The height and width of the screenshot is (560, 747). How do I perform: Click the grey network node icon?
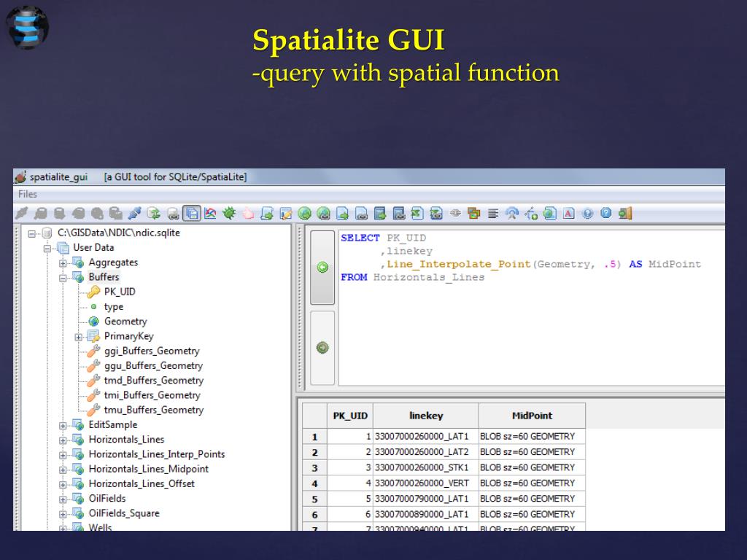tap(455, 214)
